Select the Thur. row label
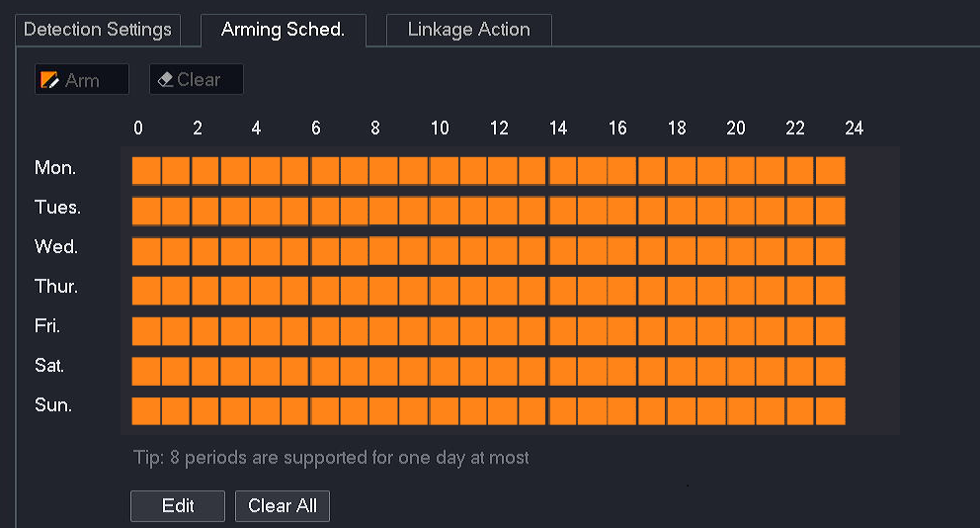 (x=56, y=287)
